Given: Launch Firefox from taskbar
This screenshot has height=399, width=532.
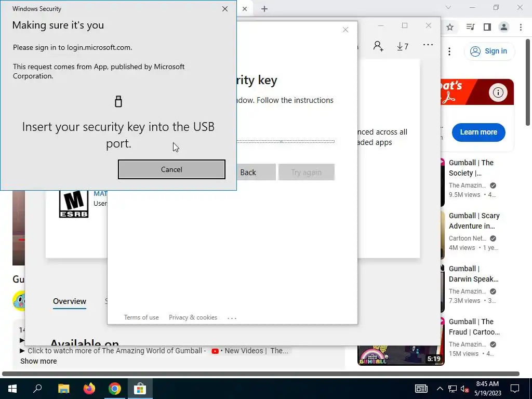Looking at the screenshot, I should coord(89,389).
